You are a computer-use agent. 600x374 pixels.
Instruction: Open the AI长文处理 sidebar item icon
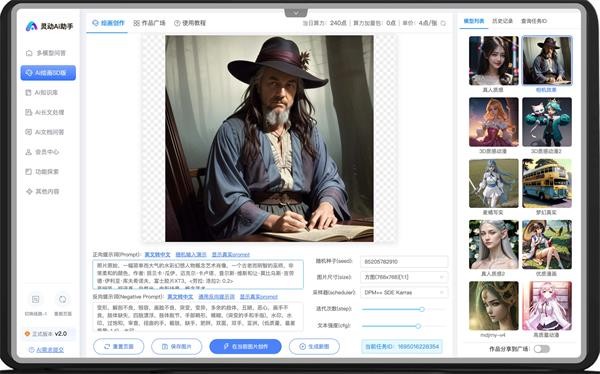pyautogui.click(x=28, y=112)
